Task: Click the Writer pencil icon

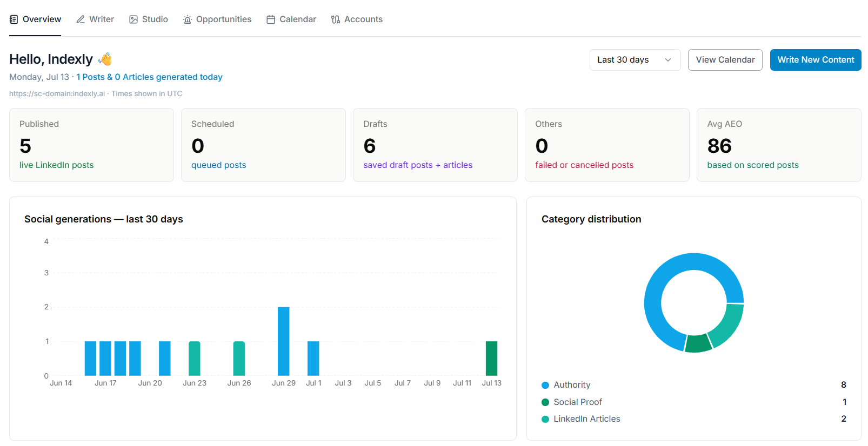Action: pyautogui.click(x=81, y=19)
